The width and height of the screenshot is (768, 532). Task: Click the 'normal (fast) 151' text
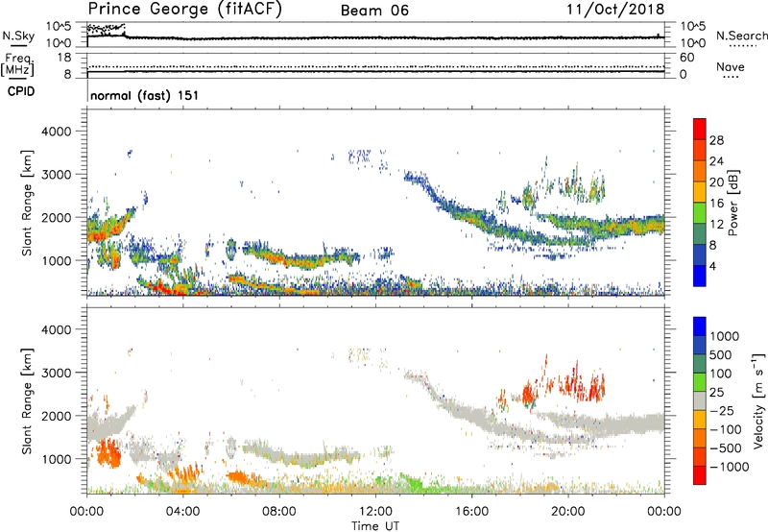coord(145,95)
